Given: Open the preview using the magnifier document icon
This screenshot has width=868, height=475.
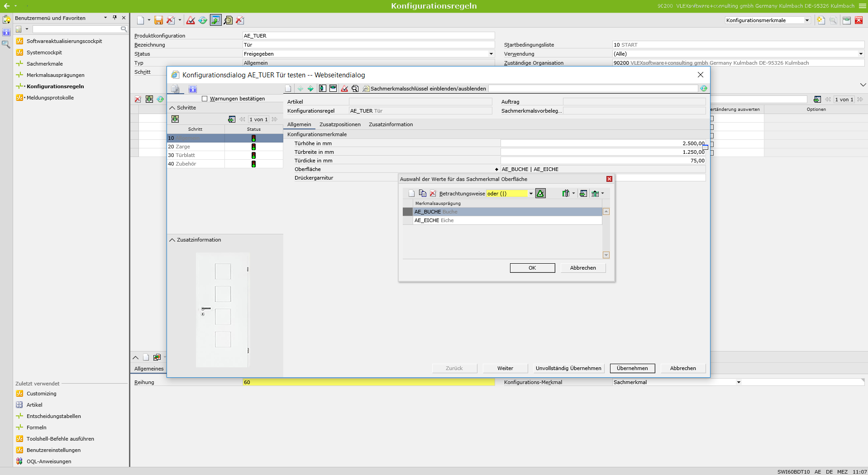Looking at the screenshot, I should [229, 20].
